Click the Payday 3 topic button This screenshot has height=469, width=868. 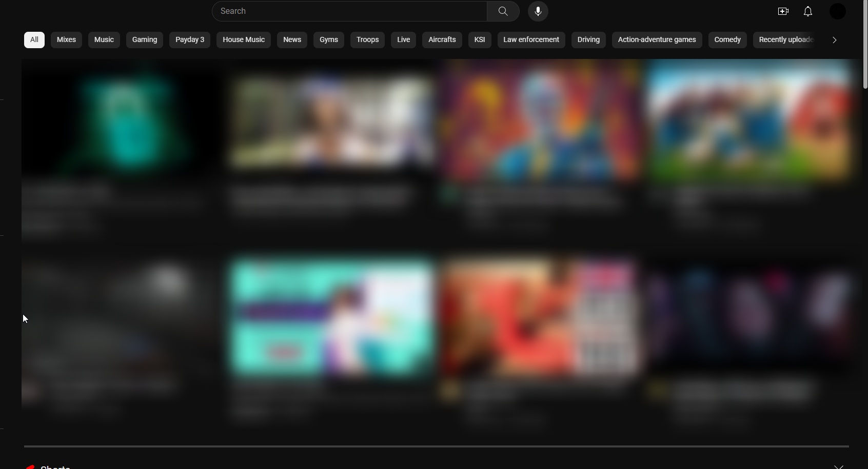[189, 39]
